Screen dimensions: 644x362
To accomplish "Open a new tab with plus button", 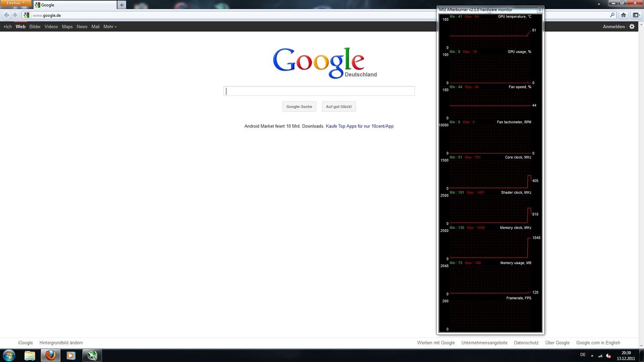I will click(x=122, y=5).
